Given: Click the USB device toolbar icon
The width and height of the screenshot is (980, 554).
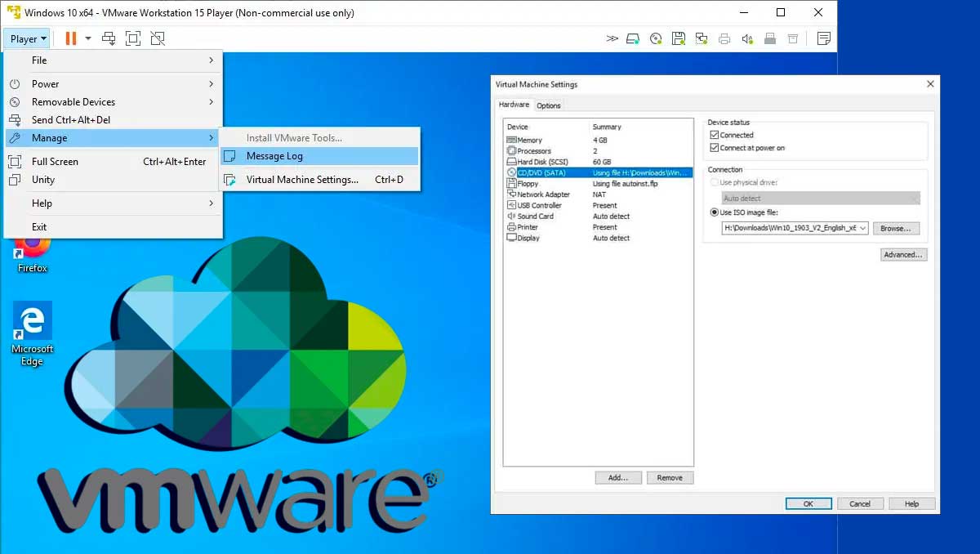Looking at the screenshot, I should click(x=768, y=38).
